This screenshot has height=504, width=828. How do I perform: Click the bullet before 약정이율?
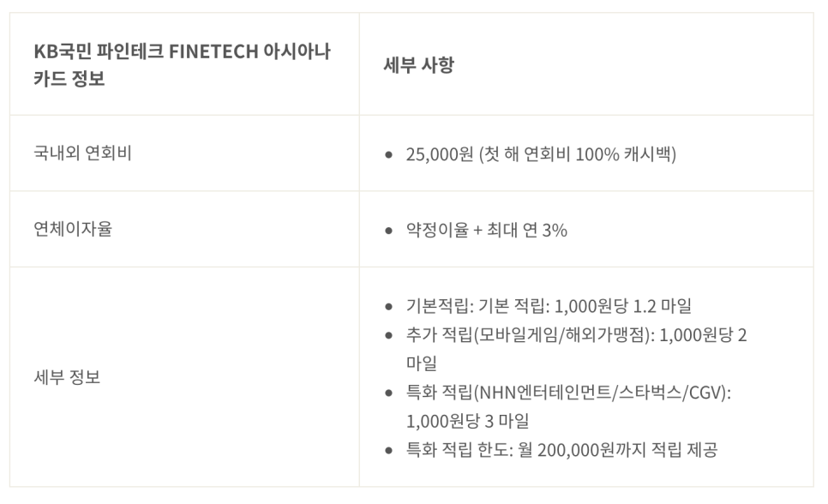pos(389,231)
